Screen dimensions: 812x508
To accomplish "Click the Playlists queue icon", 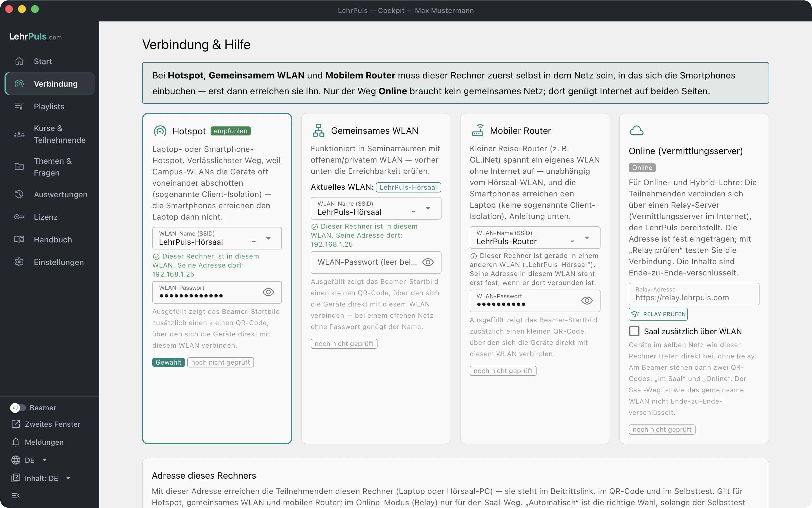I will pyautogui.click(x=19, y=106).
